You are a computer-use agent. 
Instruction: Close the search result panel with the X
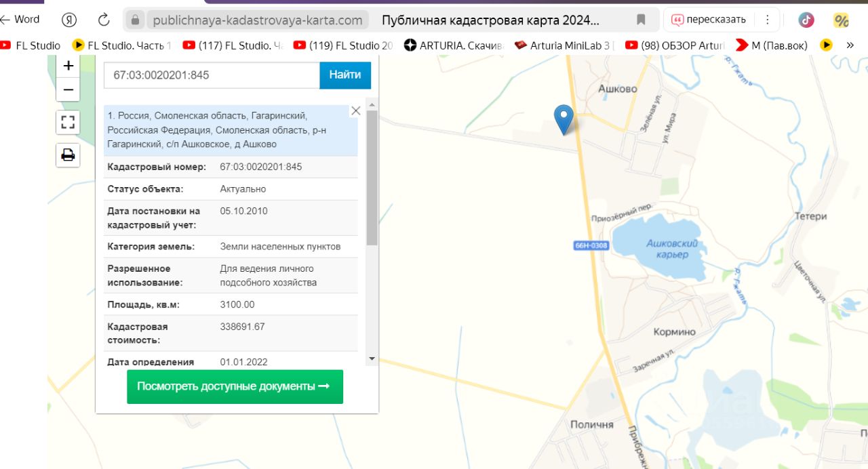point(355,110)
